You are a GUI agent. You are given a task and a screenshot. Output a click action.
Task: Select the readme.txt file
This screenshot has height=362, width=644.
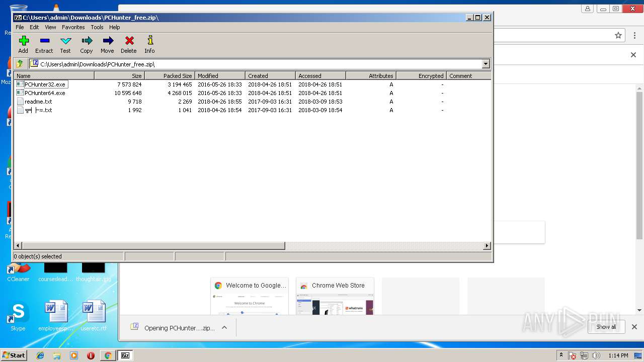pyautogui.click(x=38, y=102)
